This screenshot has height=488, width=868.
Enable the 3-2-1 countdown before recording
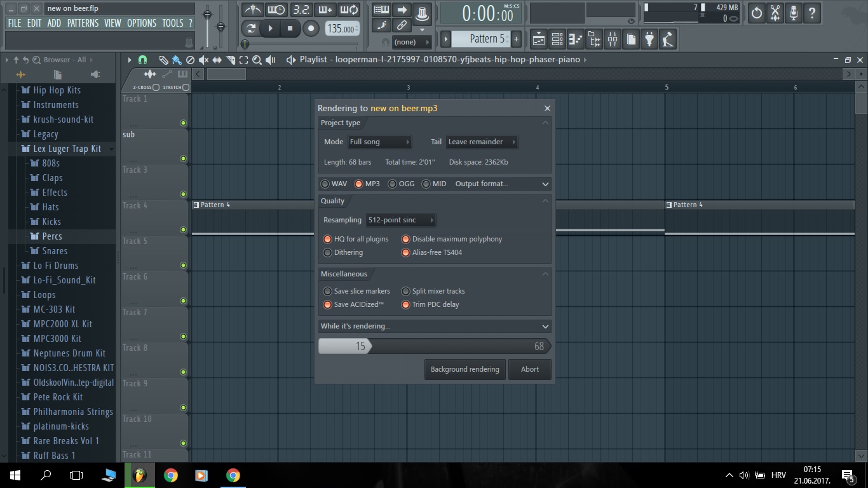click(301, 10)
